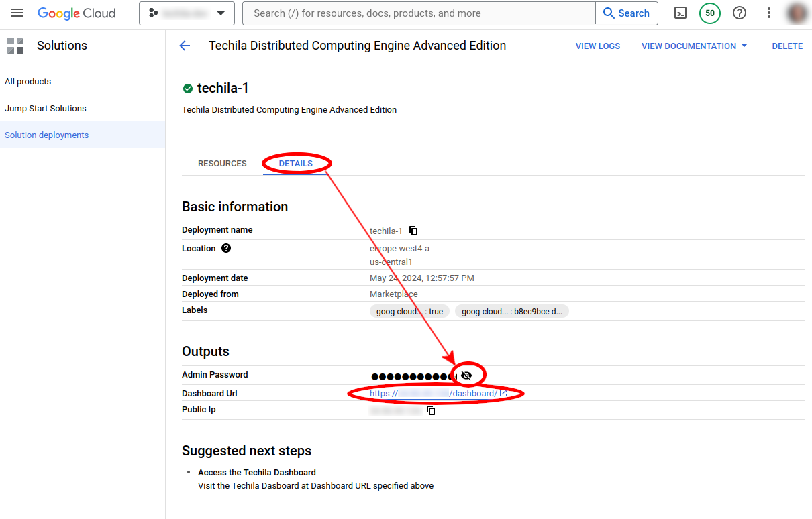This screenshot has width=812, height=519.
Task: Select the Details tab
Action: pyautogui.click(x=296, y=164)
